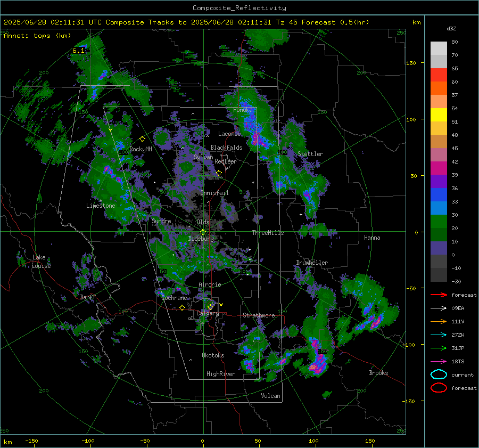Click the dBZ legend heading
This screenshot has height=448, width=479.
click(451, 29)
